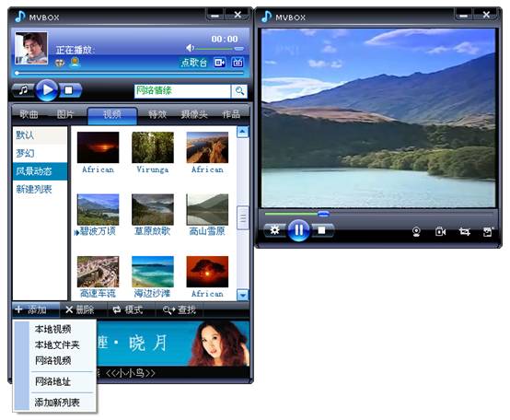Select the 默认 list in the sidebar
Viewport: 510px width, 420px height.
point(40,135)
